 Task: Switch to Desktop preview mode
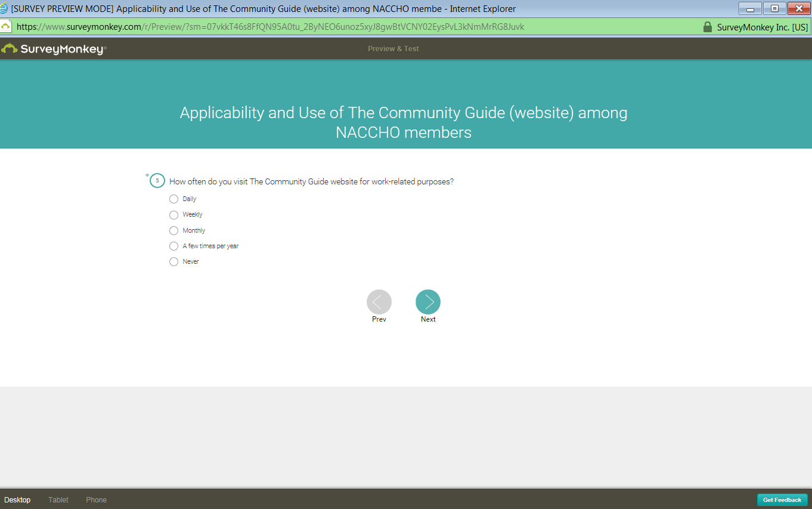(x=17, y=500)
